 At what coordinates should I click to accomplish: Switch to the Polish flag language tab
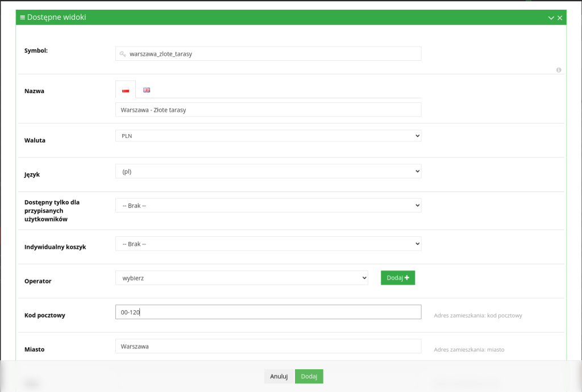tap(126, 90)
